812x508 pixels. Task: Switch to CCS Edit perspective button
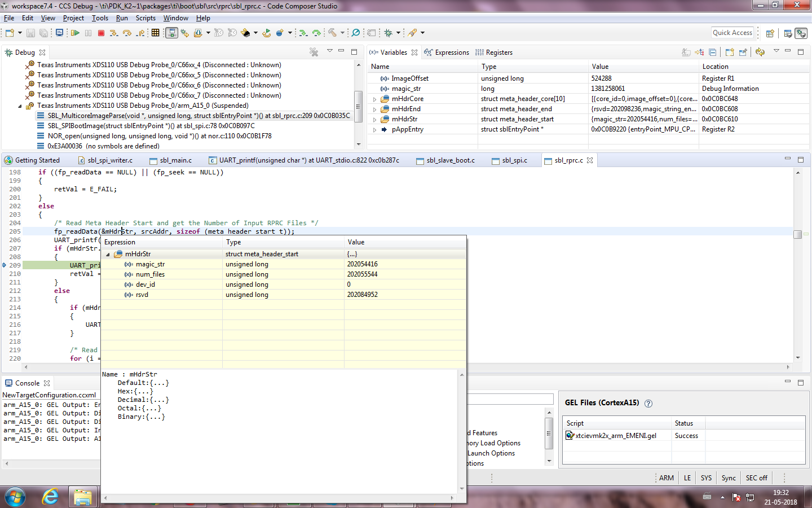(x=788, y=33)
